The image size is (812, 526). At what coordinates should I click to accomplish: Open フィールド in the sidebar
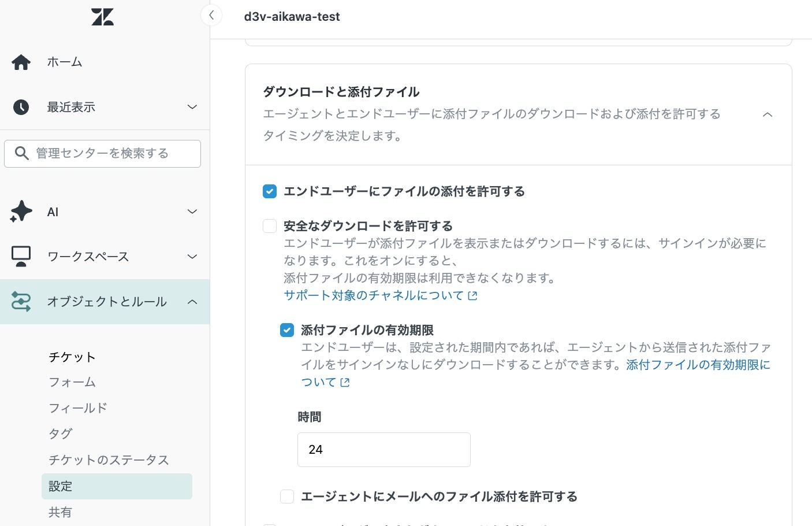tap(78, 408)
